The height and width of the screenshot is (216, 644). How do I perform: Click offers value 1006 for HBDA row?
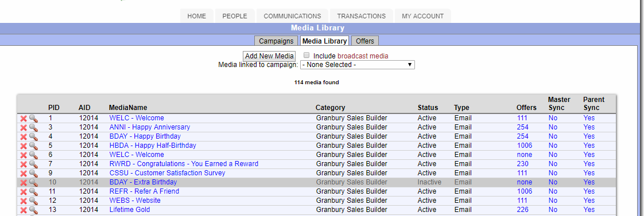pos(525,146)
